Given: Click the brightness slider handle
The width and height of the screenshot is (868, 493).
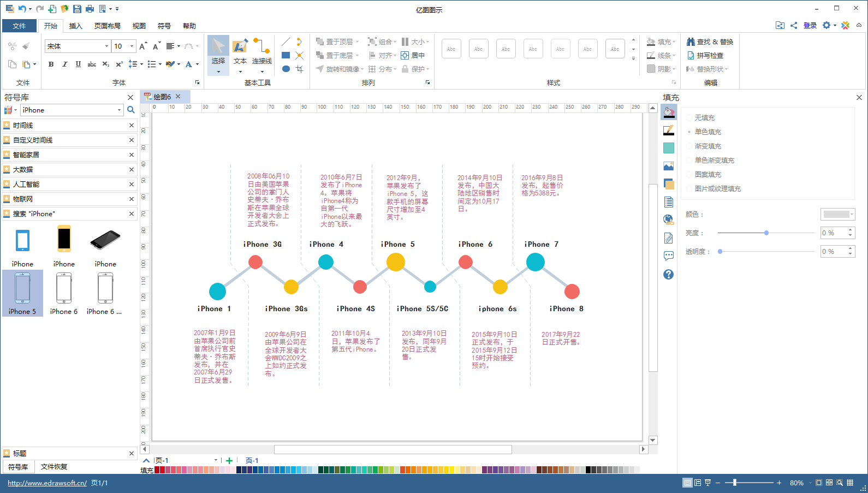Looking at the screenshot, I should click(x=766, y=233).
